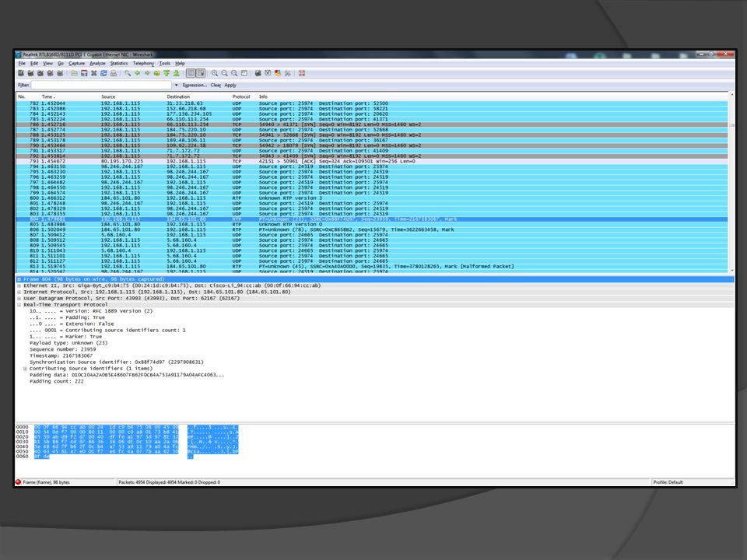Click the Start Capture toolbar icon
This screenshot has height=560, width=747.
pyautogui.click(x=40, y=73)
